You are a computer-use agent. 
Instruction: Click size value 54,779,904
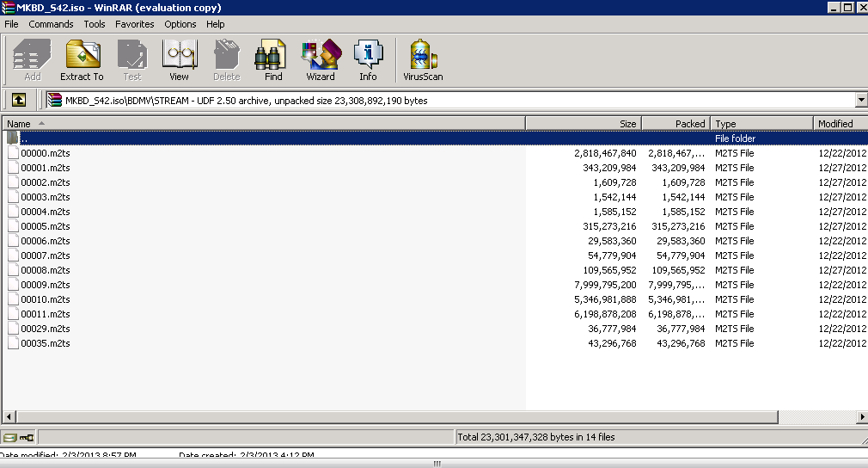[612, 256]
